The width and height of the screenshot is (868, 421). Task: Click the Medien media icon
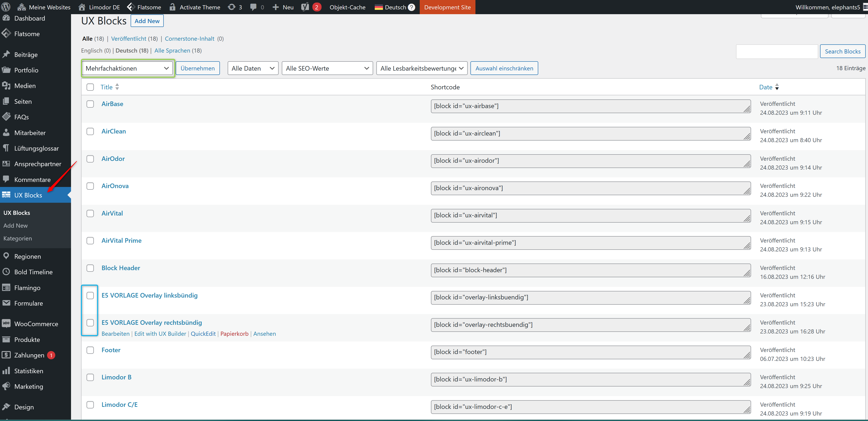click(6, 85)
